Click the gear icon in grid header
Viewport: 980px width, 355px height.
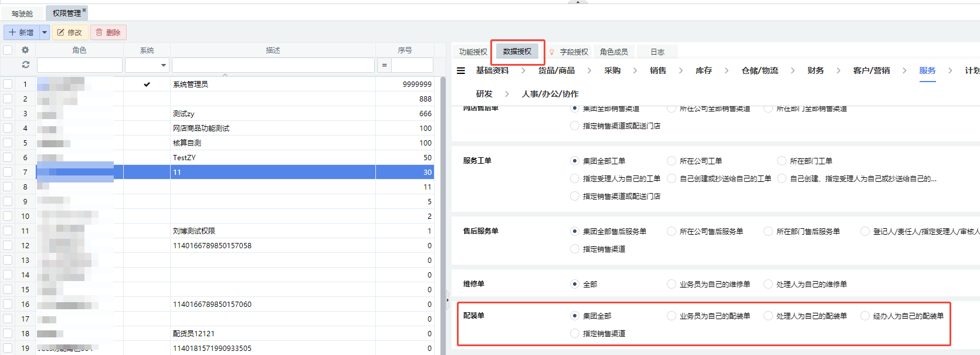(x=25, y=50)
